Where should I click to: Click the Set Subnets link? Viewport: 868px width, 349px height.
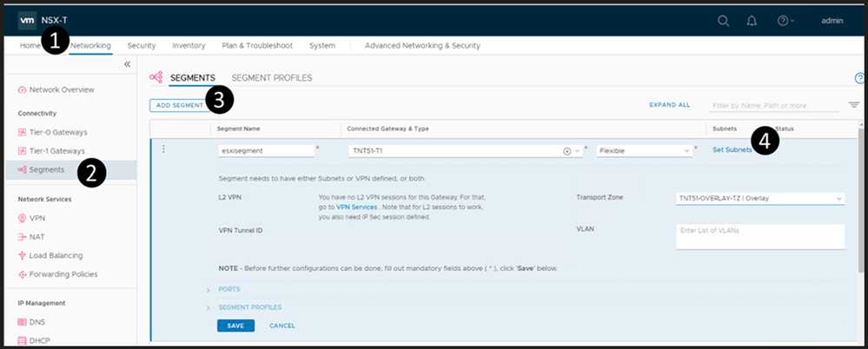[x=732, y=150]
